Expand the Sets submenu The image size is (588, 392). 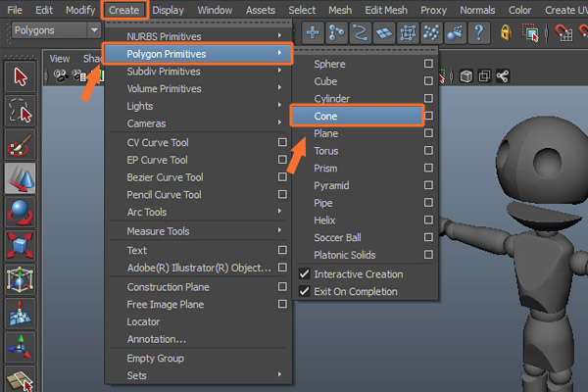[x=198, y=375]
